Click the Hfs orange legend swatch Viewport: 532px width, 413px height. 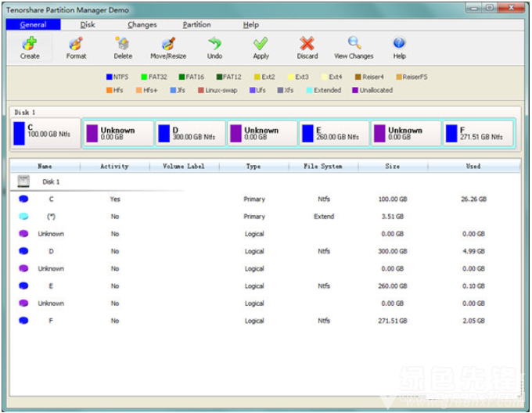click(110, 90)
